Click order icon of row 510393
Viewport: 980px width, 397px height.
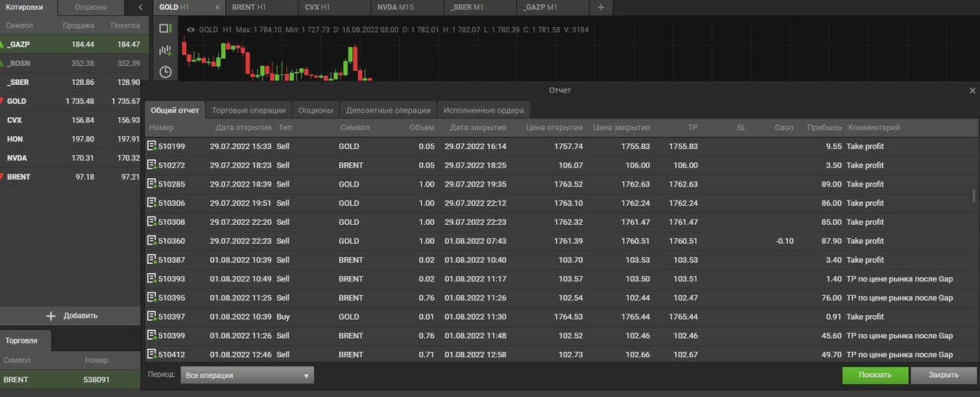tap(152, 278)
